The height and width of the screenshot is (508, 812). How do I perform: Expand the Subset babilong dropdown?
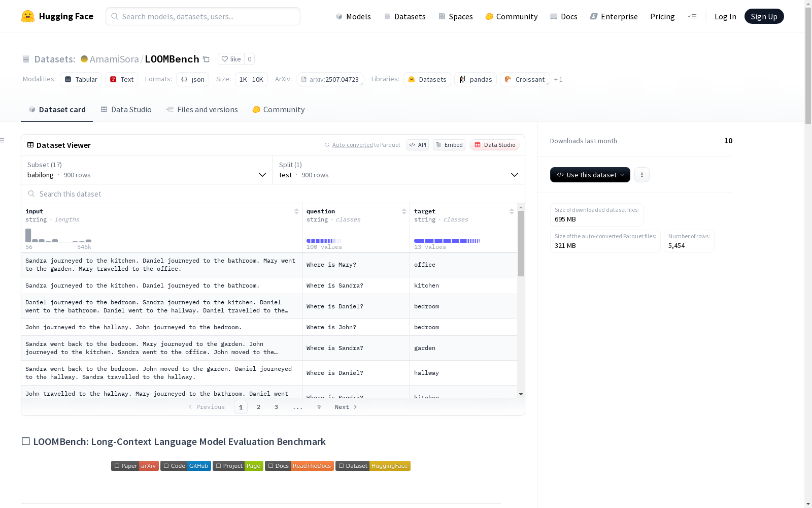[147, 170]
